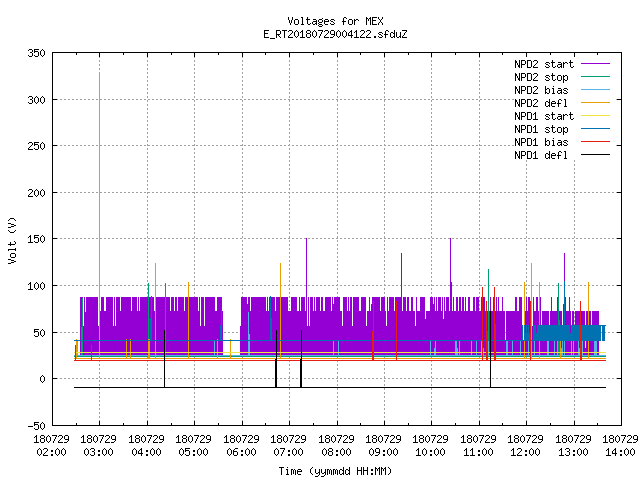Click the x-axis tick 180729 02:00

click(51, 446)
